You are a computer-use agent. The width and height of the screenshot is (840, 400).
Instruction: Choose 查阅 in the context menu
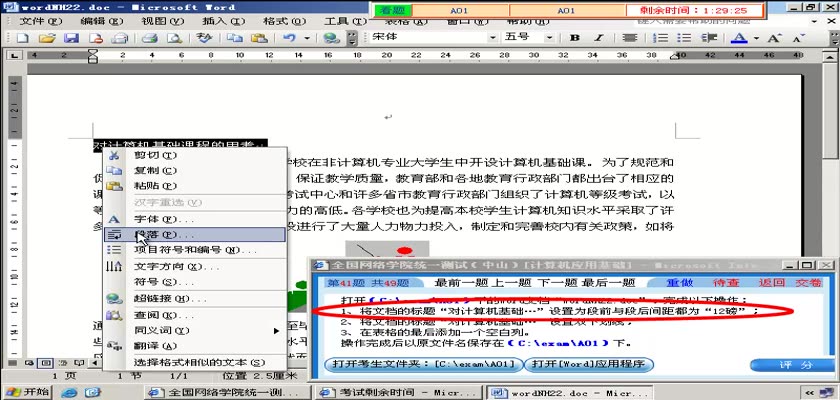pyautogui.click(x=195, y=315)
